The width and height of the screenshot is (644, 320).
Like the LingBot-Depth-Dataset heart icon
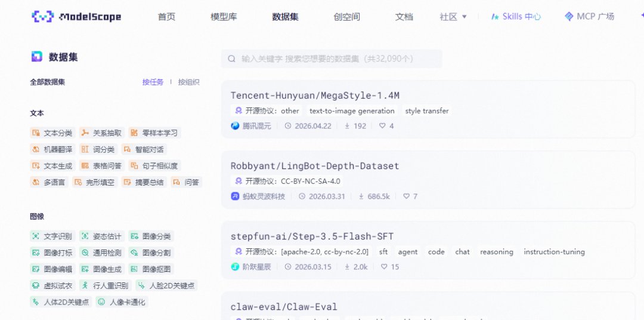[x=406, y=196]
